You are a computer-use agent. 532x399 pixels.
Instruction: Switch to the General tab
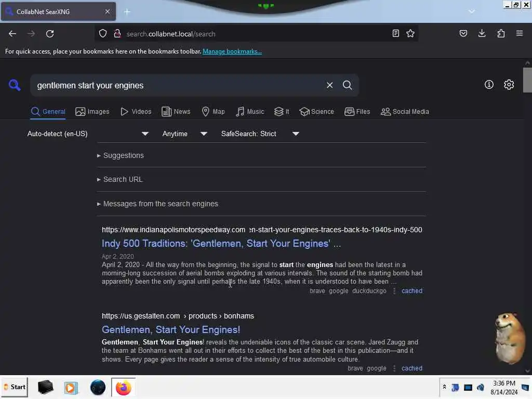[x=48, y=112]
